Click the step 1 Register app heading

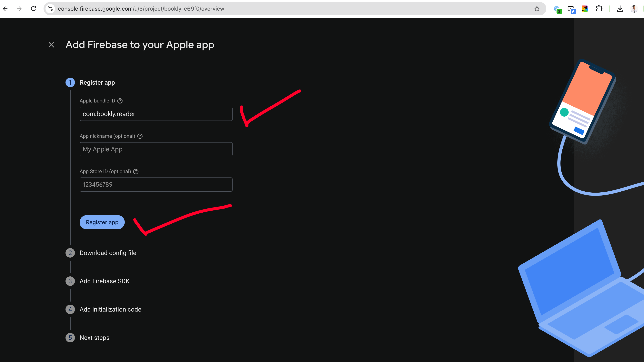pos(97,83)
